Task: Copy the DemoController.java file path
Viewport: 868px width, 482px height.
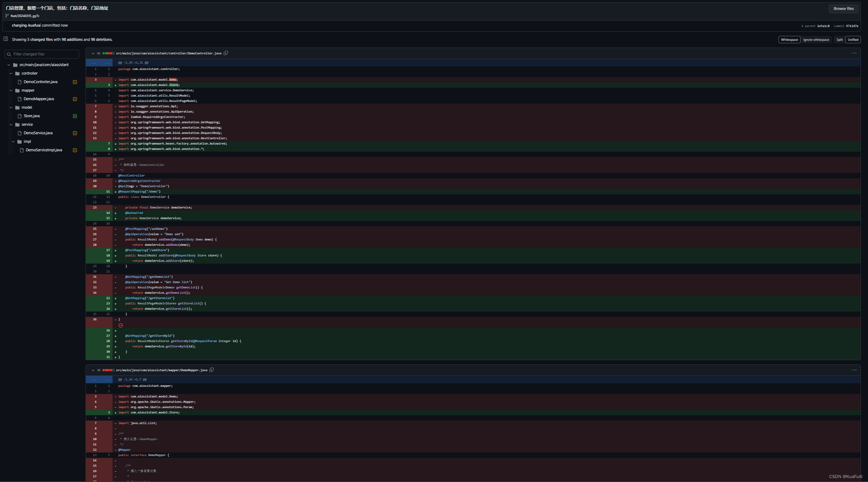Action: point(226,53)
